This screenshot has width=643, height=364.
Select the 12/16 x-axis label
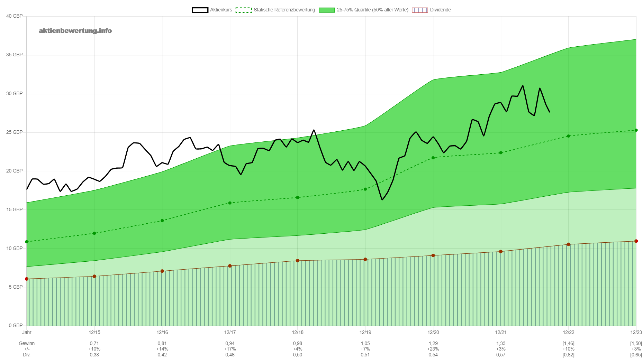coord(162,332)
